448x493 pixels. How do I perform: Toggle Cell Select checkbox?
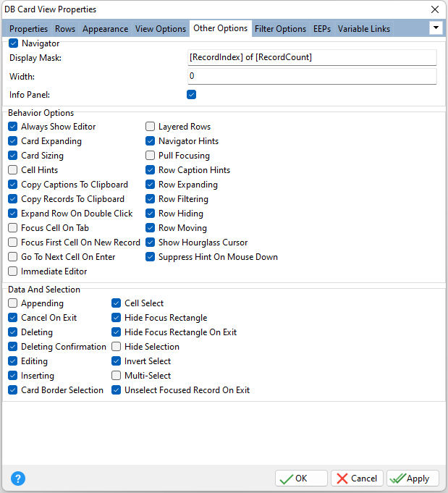(x=117, y=303)
